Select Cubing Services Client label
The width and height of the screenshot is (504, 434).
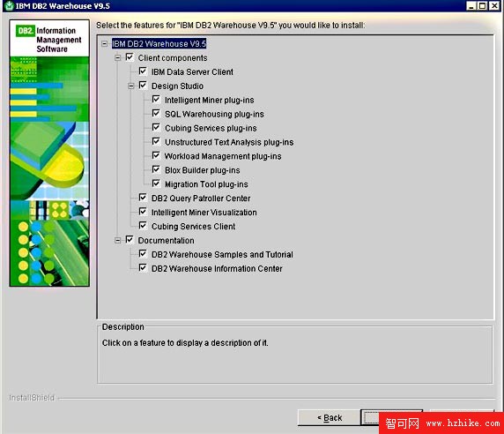(193, 227)
